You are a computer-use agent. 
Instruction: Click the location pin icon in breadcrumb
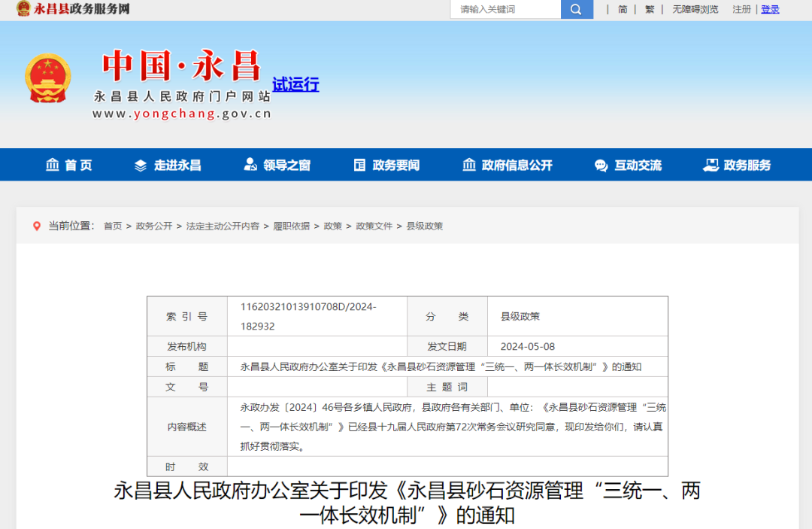[x=37, y=226]
